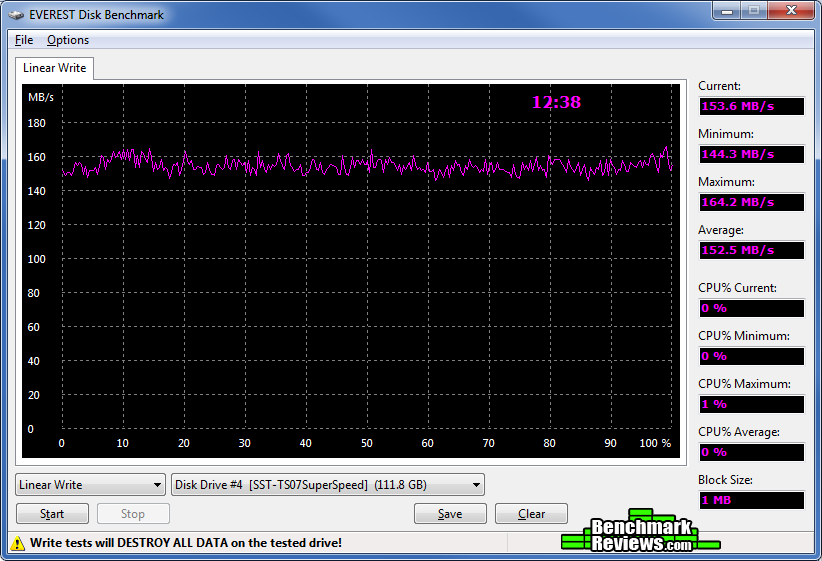Click the Save button
The image size is (822, 561).
click(450, 514)
